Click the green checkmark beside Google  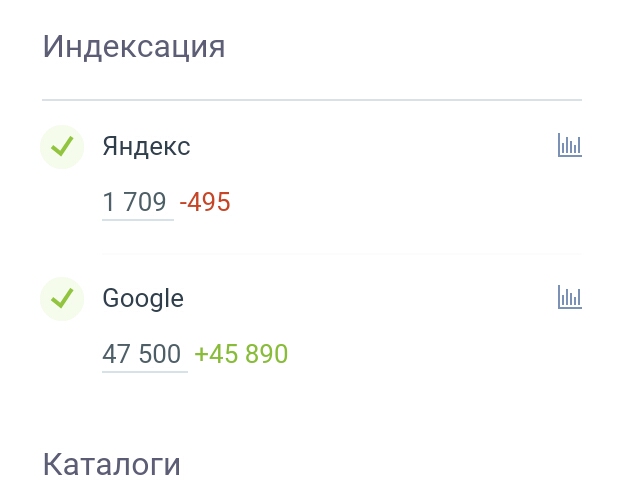point(62,298)
